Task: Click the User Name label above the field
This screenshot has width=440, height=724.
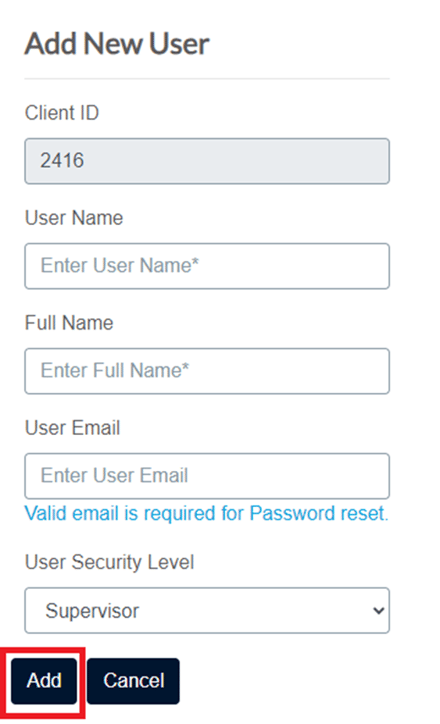Action: 74,217
